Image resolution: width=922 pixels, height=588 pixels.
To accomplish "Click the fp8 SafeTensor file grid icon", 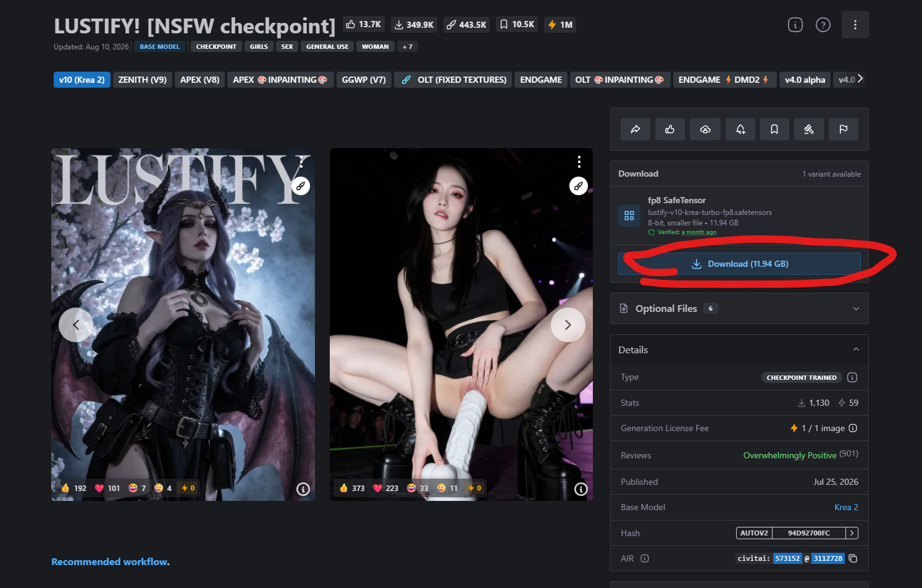I will pyautogui.click(x=629, y=216).
